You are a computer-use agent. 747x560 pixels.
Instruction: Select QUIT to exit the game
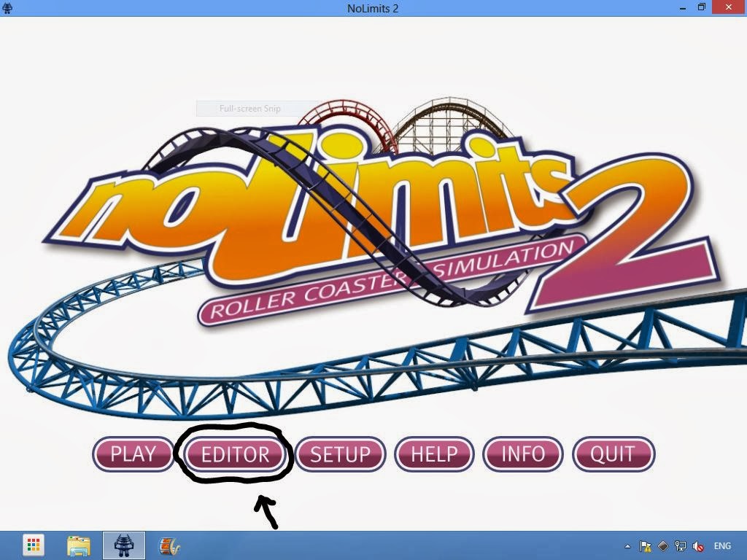(613, 454)
